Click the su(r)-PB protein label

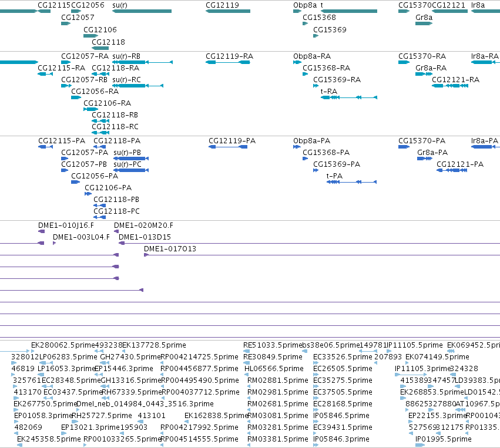127,153
